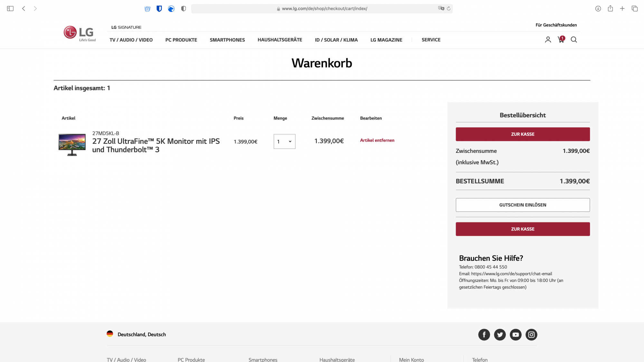Screen dimensions: 644x362
Task: Open PC PRODUKTE menu
Action: 181,40
